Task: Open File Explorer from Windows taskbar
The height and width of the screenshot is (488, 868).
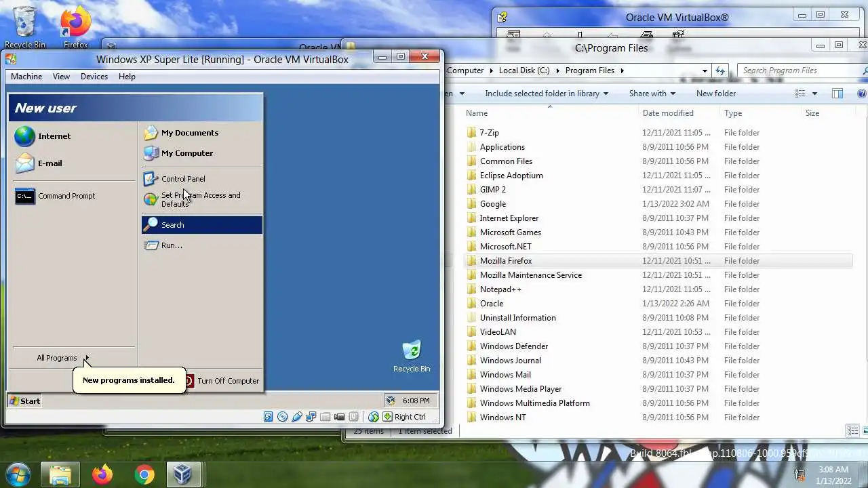Action: 60,474
